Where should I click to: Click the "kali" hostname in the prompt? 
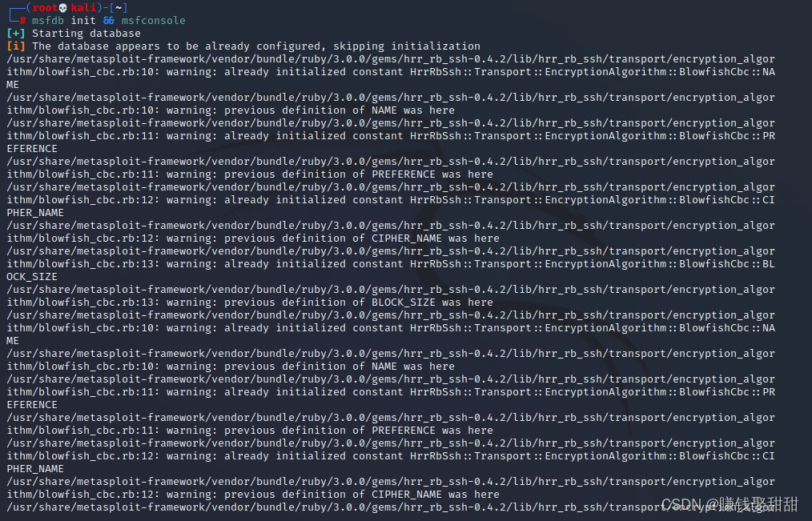[x=82, y=8]
